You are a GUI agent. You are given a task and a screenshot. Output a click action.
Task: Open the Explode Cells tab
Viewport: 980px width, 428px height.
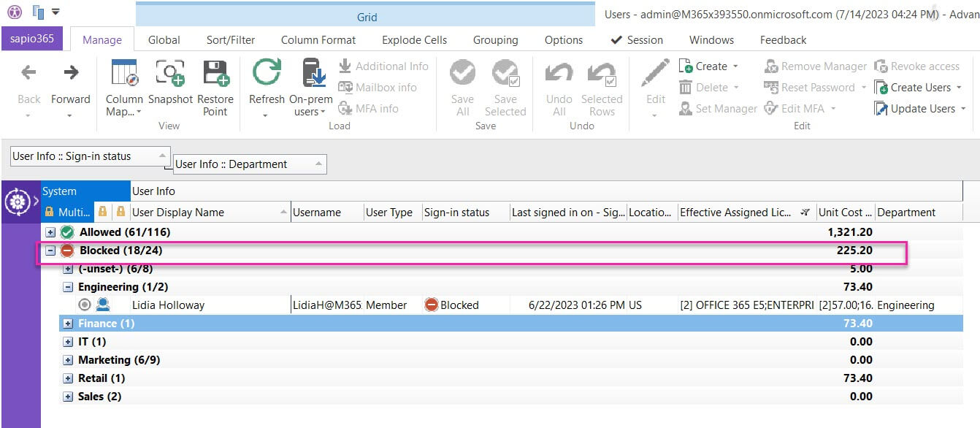[x=414, y=40]
